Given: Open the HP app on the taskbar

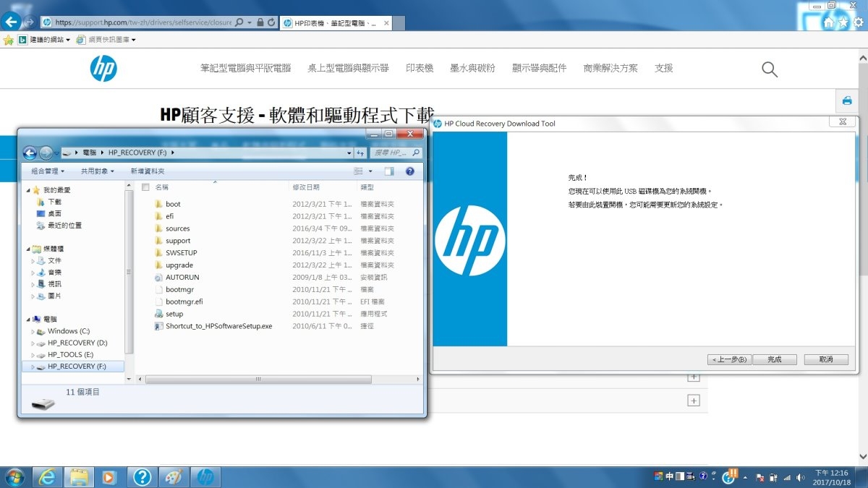Looking at the screenshot, I should (x=205, y=477).
